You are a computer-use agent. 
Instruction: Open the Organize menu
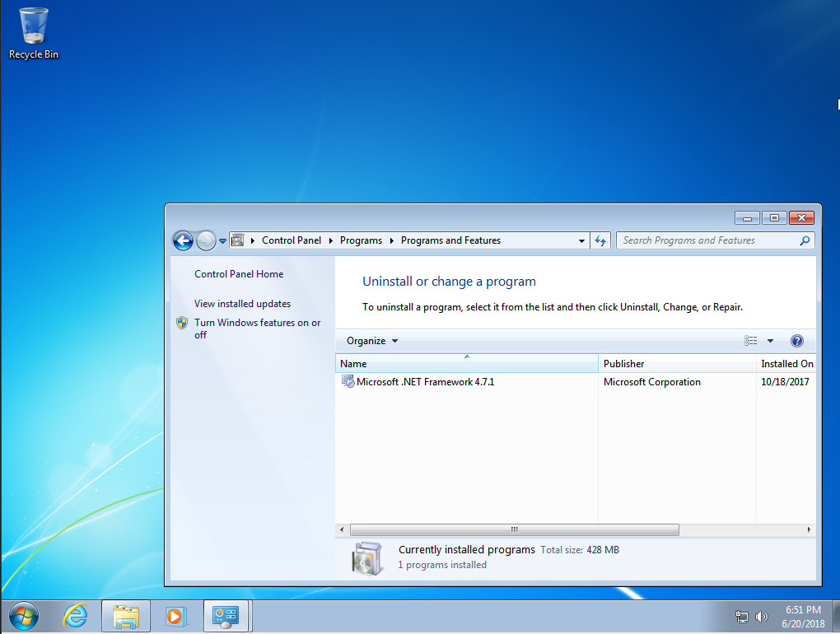tap(372, 341)
